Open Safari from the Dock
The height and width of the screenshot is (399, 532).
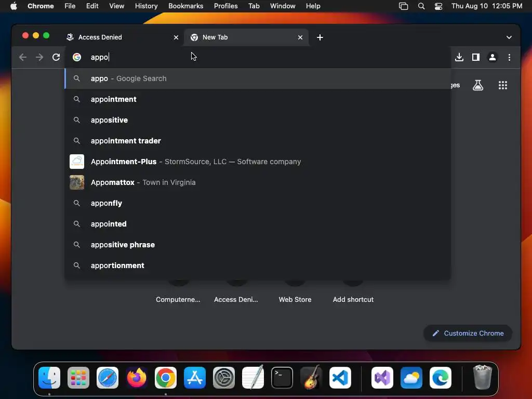[x=108, y=378]
